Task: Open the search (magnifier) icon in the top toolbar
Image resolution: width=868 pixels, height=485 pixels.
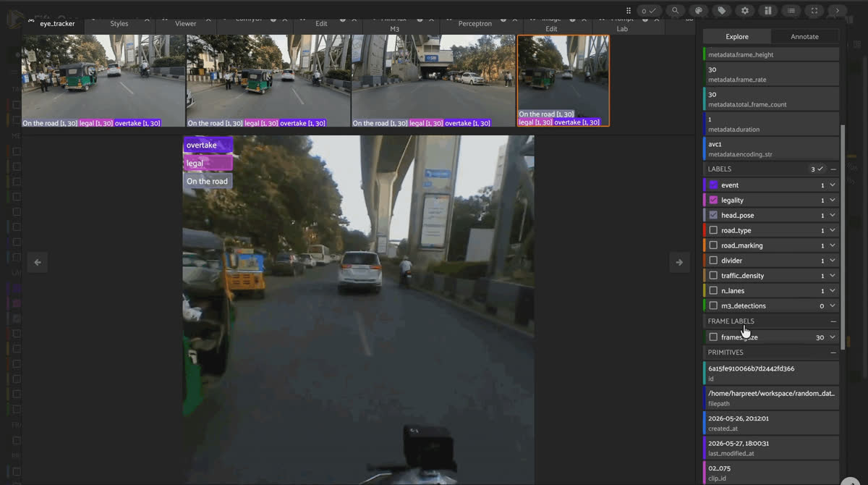Action: (x=676, y=10)
